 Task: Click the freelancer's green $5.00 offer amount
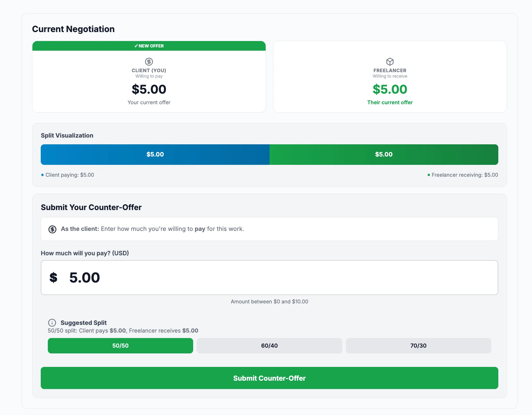click(x=390, y=89)
